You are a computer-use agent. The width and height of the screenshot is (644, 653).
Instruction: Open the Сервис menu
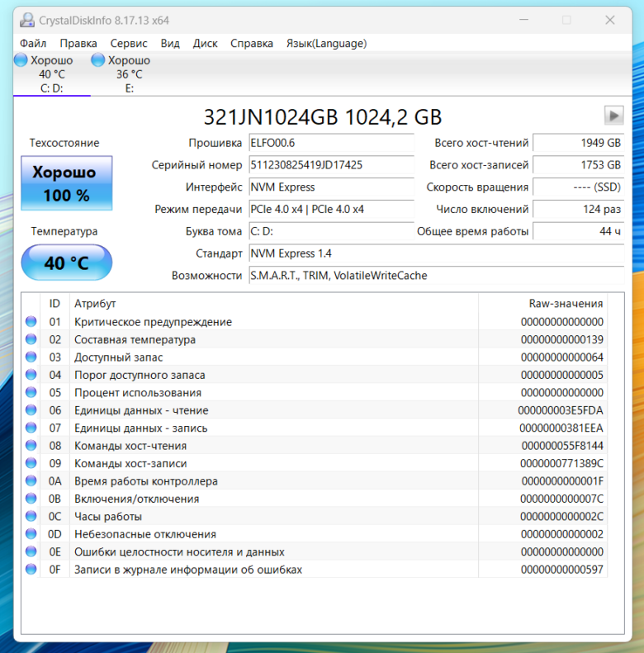(129, 43)
